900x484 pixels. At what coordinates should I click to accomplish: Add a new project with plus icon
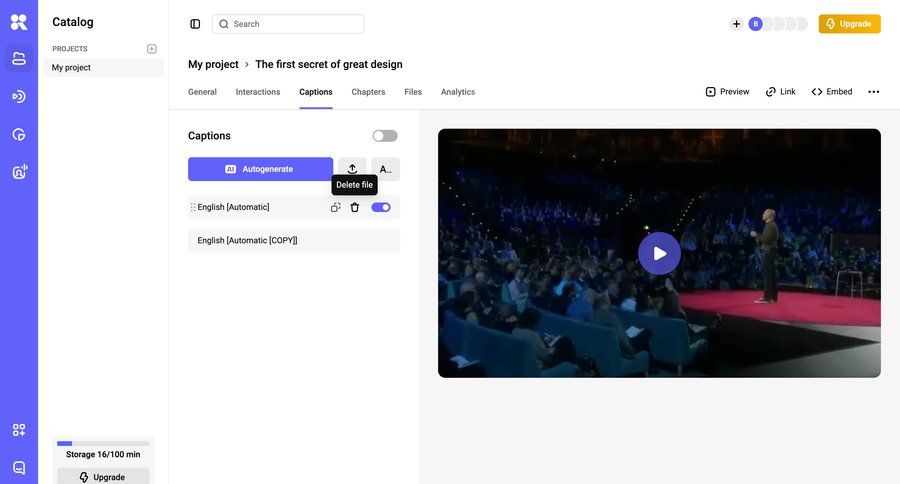(152, 49)
